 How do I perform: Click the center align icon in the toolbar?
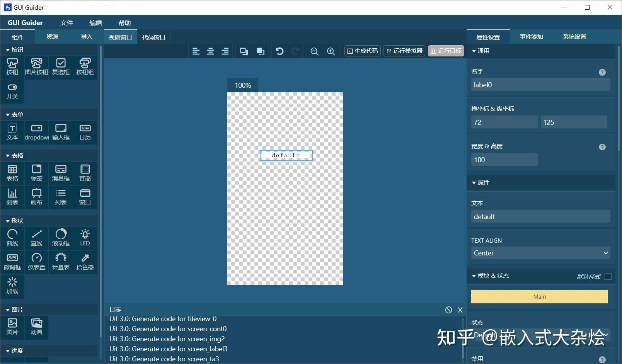point(211,51)
